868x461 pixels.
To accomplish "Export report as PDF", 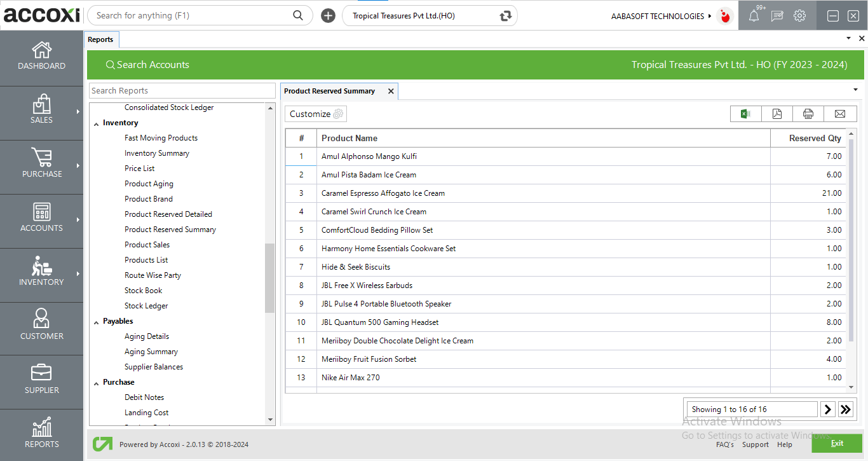I will [x=776, y=114].
